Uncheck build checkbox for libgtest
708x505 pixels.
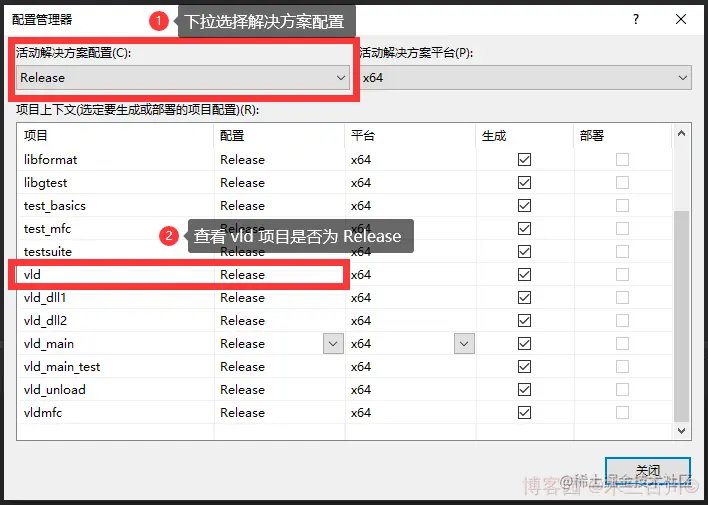click(x=524, y=182)
